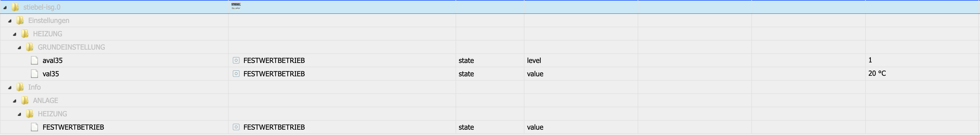Collapse the stiebel-isg.0 tree node

5,8
